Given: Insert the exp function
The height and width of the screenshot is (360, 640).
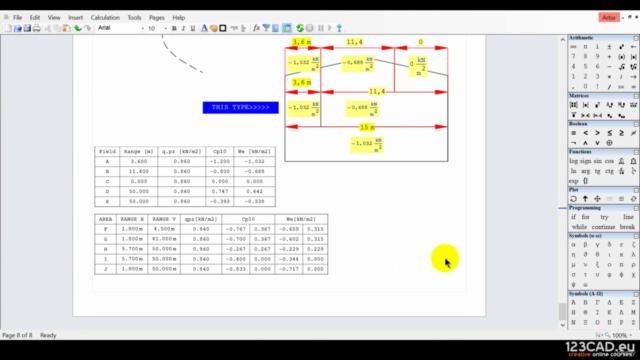Looking at the screenshot, I should (x=574, y=181).
